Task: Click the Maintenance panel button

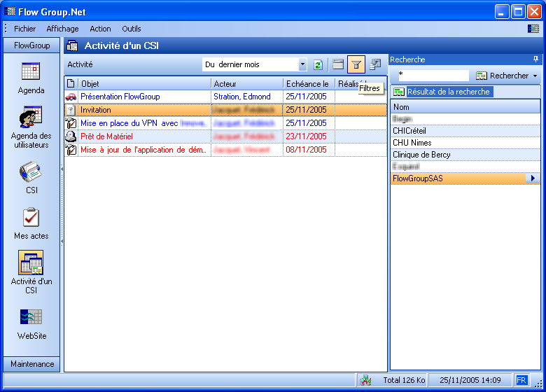Action: [32, 364]
